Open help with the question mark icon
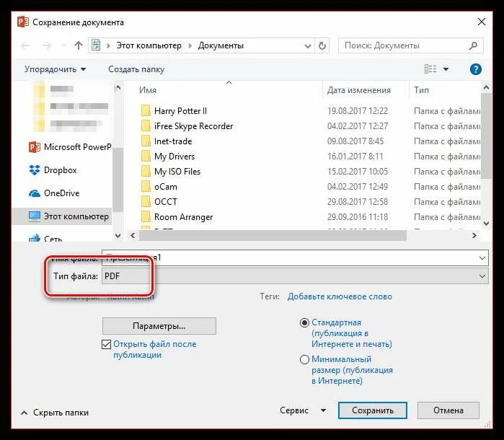Viewport: 504px width, 440px height. [475, 69]
